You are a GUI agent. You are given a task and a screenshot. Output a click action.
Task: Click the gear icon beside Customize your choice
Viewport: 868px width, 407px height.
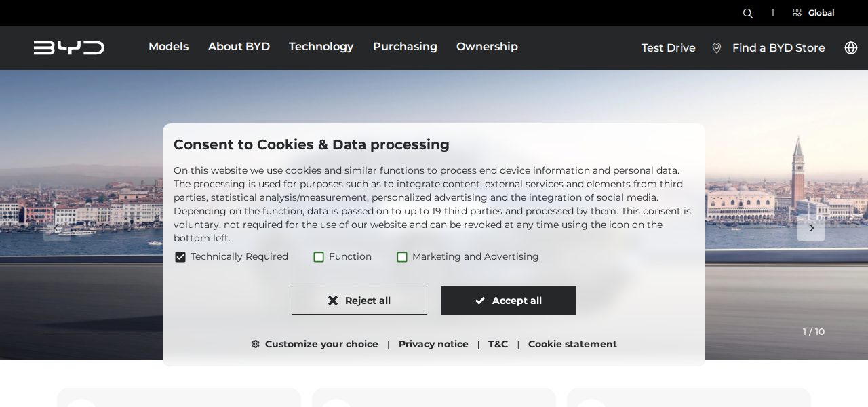pyautogui.click(x=256, y=344)
